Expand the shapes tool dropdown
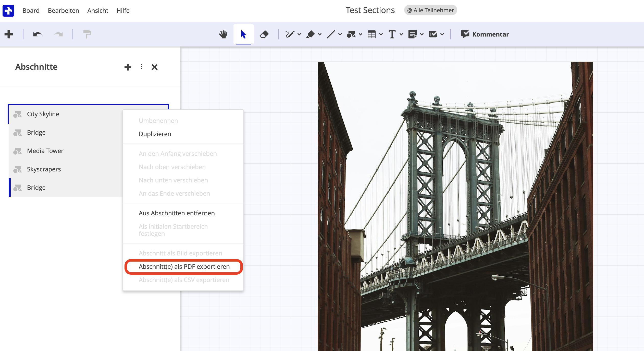Image resolution: width=644 pixels, height=351 pixels. tap(360, 34)
